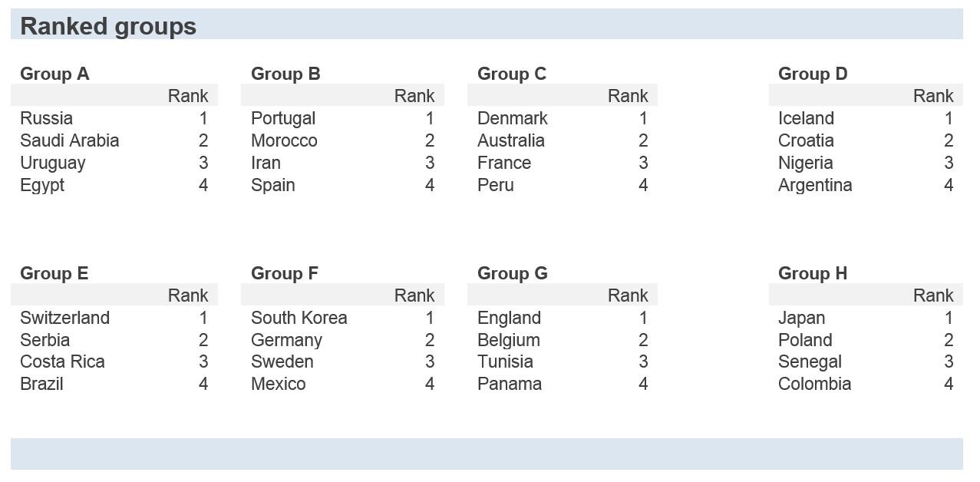This screenshot has width=980, height=482.
Task: Select Denmark in Group C
Action: point(513,118)
